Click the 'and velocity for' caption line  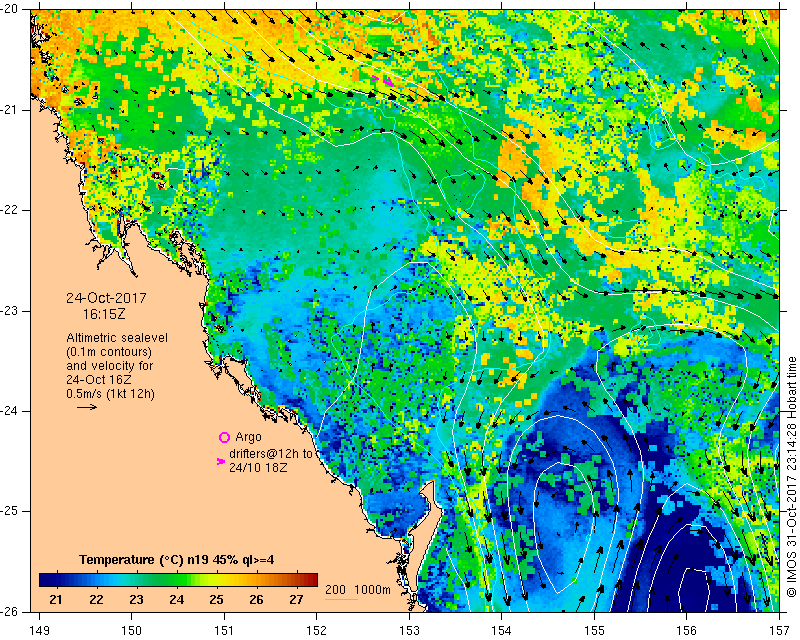click(x=110, y=366)
